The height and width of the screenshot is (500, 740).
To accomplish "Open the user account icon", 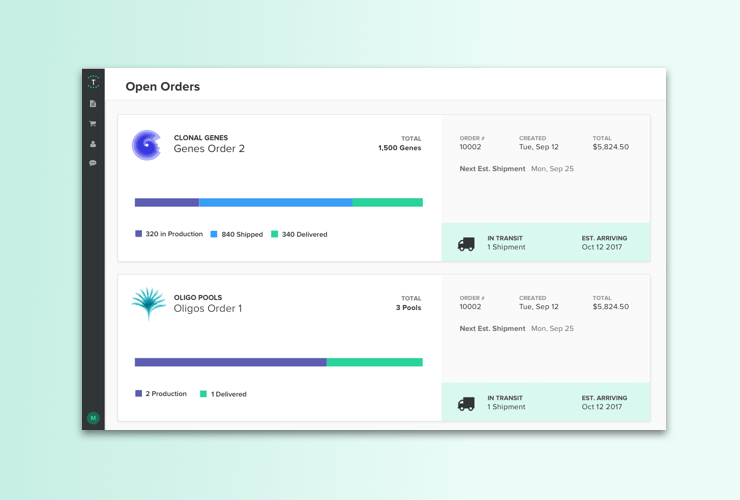I will [93, 144].
